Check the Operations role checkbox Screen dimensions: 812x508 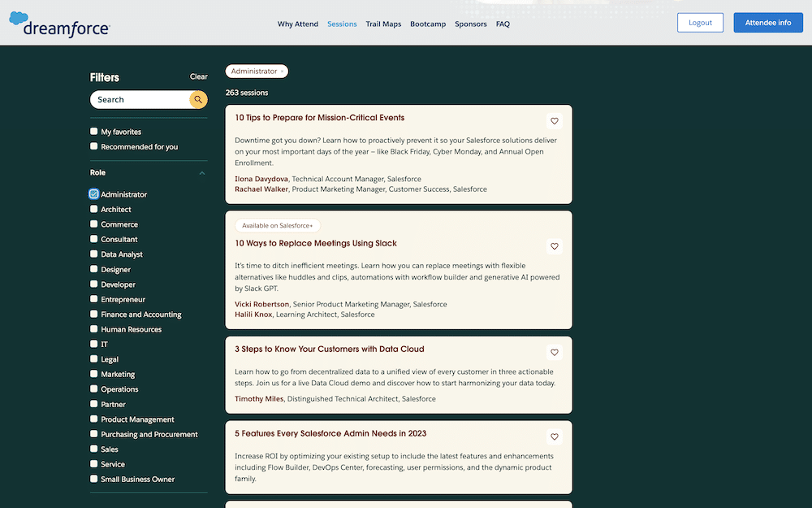93,389
